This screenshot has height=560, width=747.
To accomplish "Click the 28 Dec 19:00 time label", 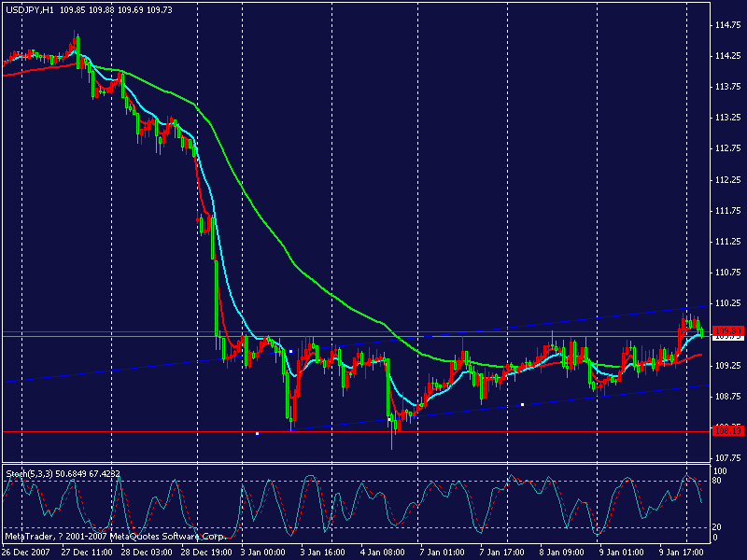I will [206, 553].
